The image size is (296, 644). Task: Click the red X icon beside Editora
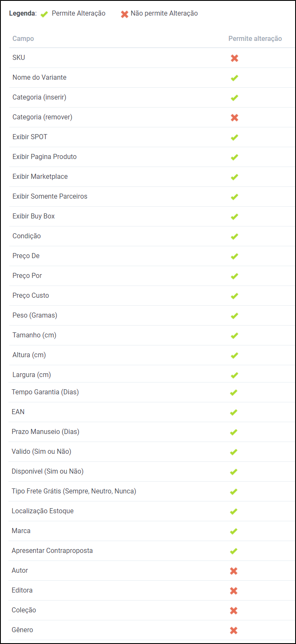(234, 591)
